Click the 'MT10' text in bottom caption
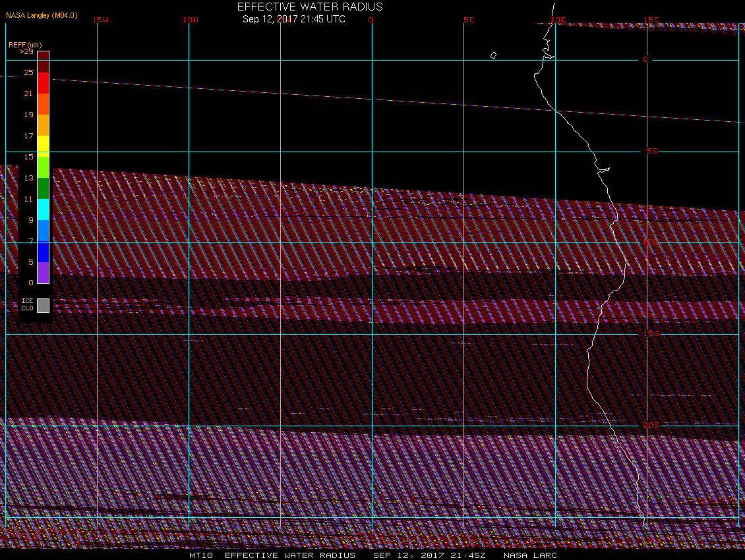 [201, 555]
